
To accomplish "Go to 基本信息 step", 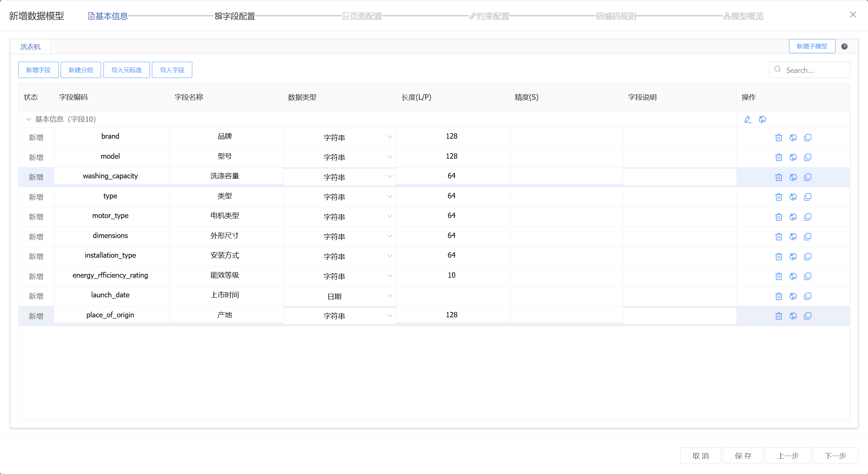I will pyautogui.click(x=108, y=16).
